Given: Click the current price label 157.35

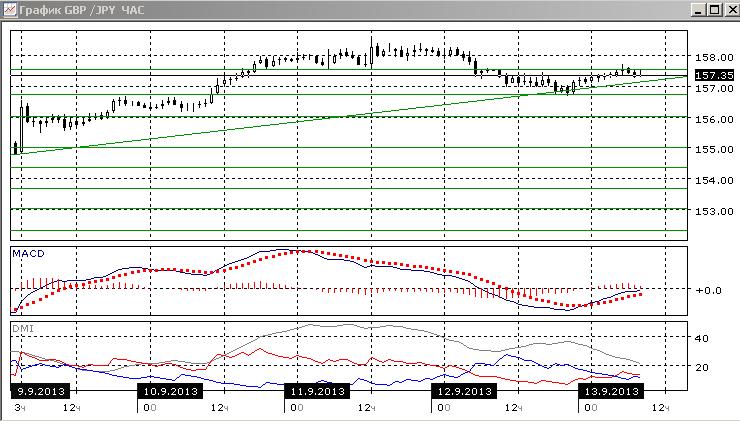Looking at the screenshot, I should [x=714, y=76].
